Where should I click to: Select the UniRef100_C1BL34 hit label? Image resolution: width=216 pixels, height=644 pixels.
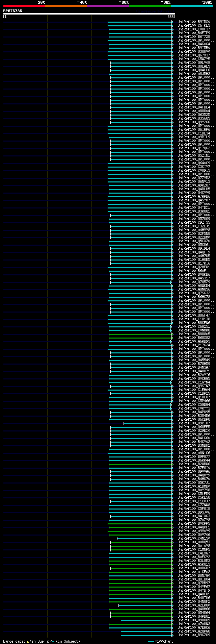194,133
